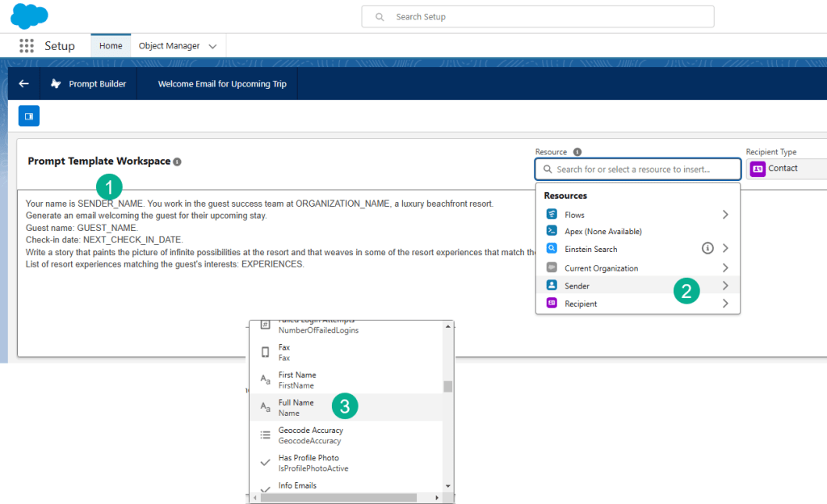Select the Full Name field
This screenshot has height=504, width=827.
(x=296, y=407)
